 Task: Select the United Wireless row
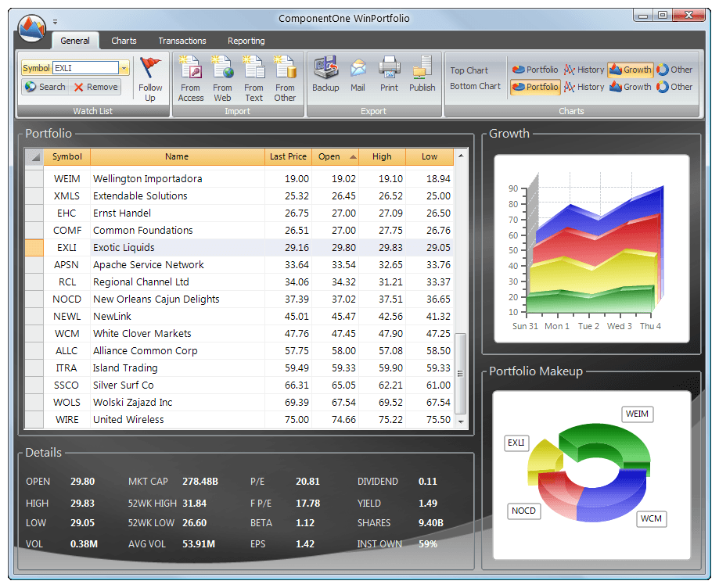[239, 419]
